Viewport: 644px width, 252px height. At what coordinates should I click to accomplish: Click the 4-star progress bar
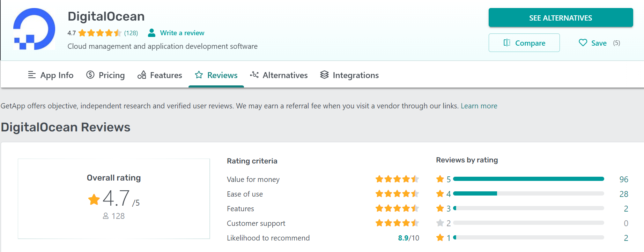pyautogui.click(x=528, y=193)
